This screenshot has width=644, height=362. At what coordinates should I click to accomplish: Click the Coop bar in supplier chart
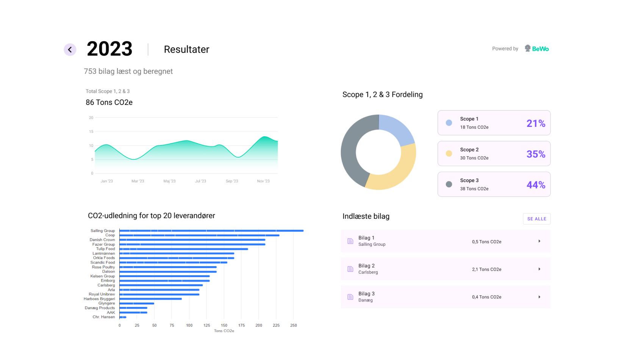(199, 235)
